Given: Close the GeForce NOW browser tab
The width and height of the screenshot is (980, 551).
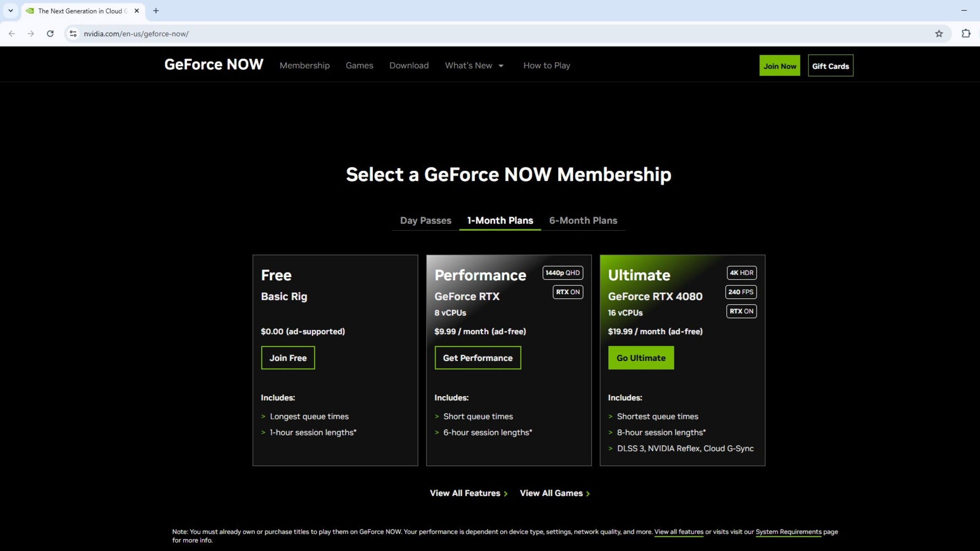Looking at the screenshot, I should click(x=137, y=11).
